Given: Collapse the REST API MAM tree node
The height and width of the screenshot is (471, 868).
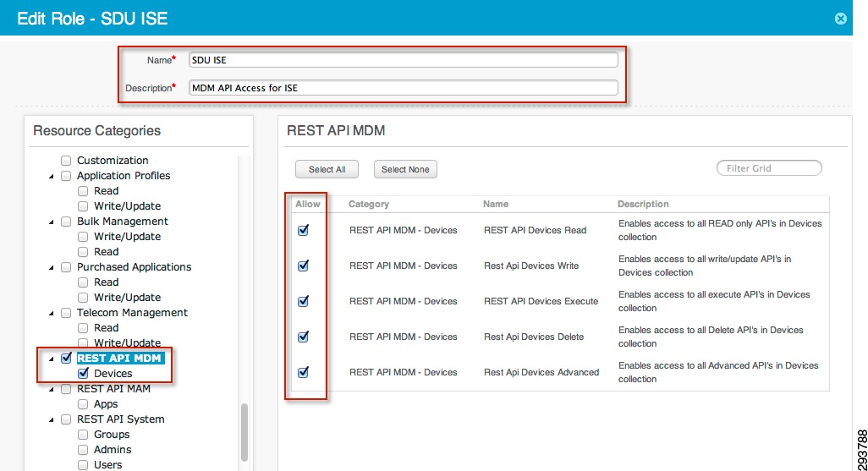Looking at the screenshot, I should click(52, 390).
